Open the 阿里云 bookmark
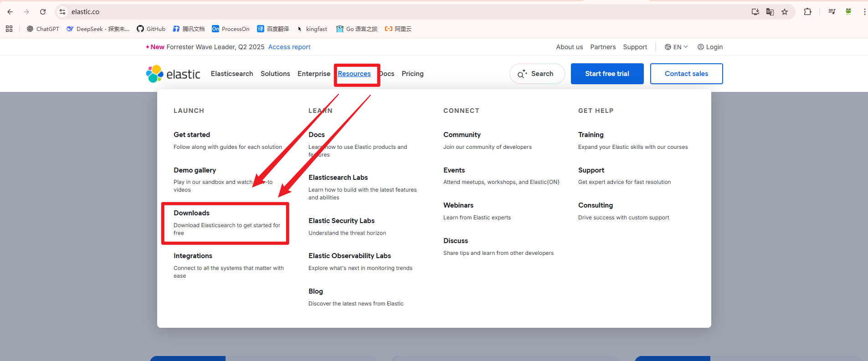 click(398, 29)
